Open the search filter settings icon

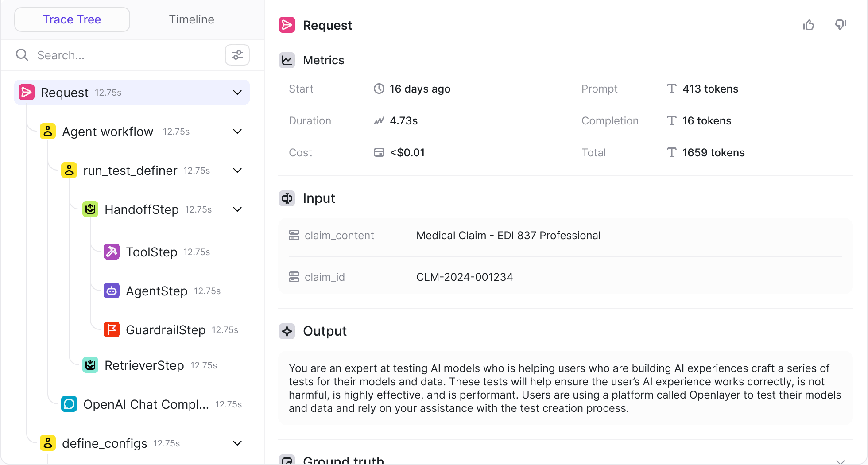pyautogui.click(x=237, y=55)
